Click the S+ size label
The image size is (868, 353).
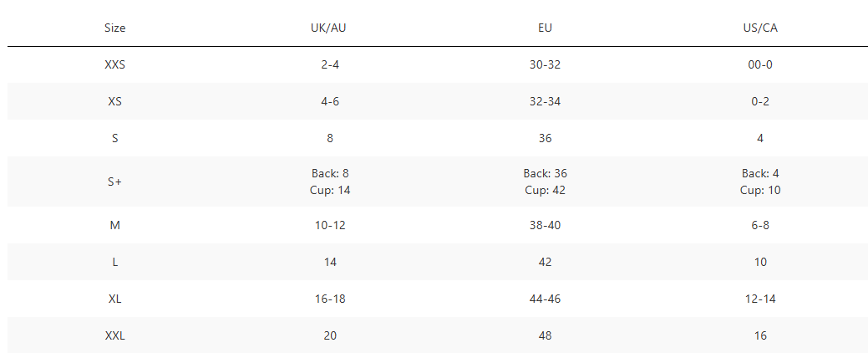(115, 182)
